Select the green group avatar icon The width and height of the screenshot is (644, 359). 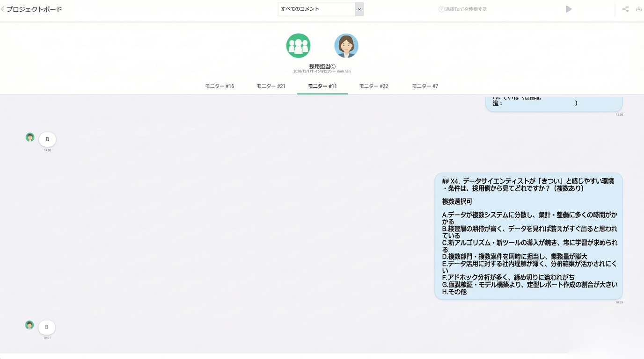(298, 46)
